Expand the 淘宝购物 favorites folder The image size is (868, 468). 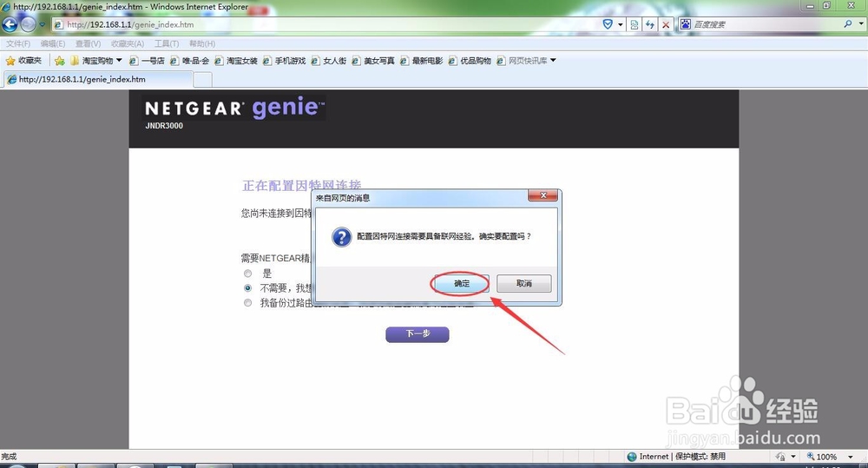point(96,61)
